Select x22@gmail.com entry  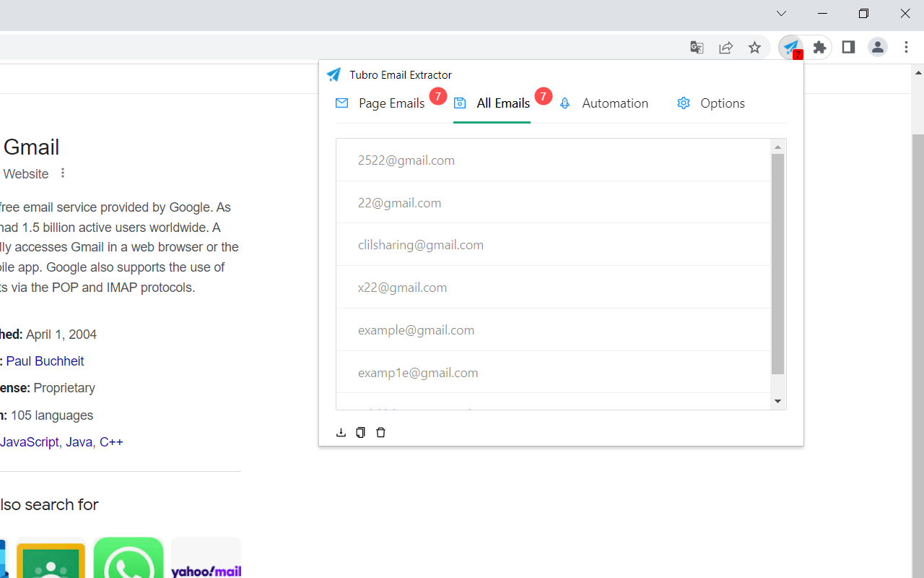click(x=554, y=288)
